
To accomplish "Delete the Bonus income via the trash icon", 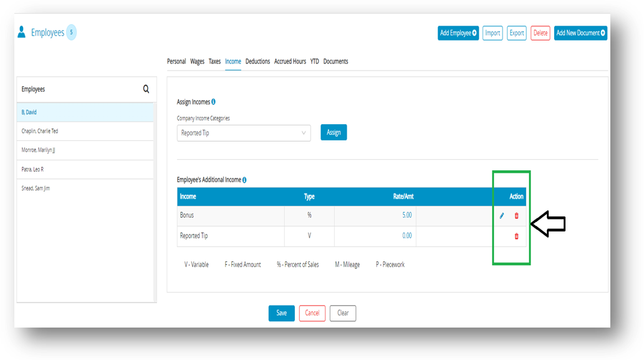I will (516, 215).
